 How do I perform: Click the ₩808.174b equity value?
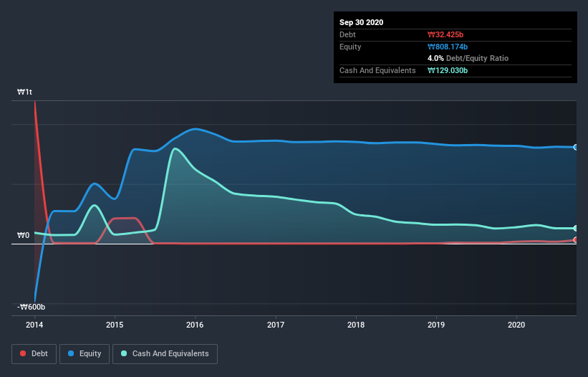[x=448, y=47]
